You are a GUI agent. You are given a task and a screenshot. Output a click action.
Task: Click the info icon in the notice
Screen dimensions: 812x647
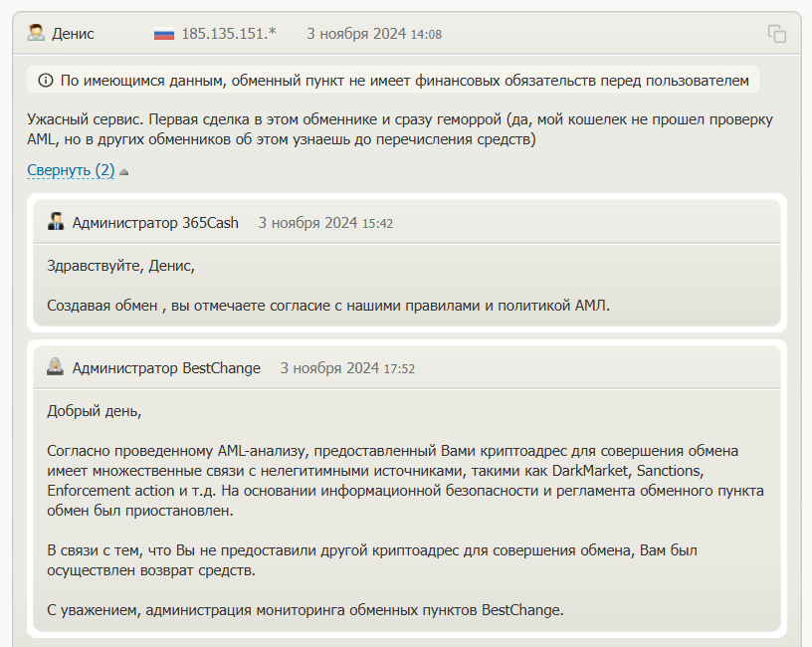tap(46, 80)
